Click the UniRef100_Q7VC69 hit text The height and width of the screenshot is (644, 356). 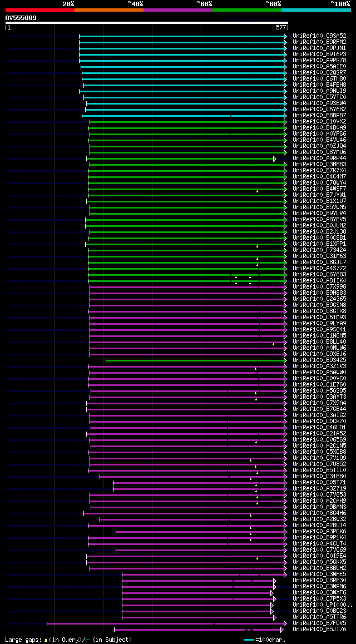pos(319,550)
